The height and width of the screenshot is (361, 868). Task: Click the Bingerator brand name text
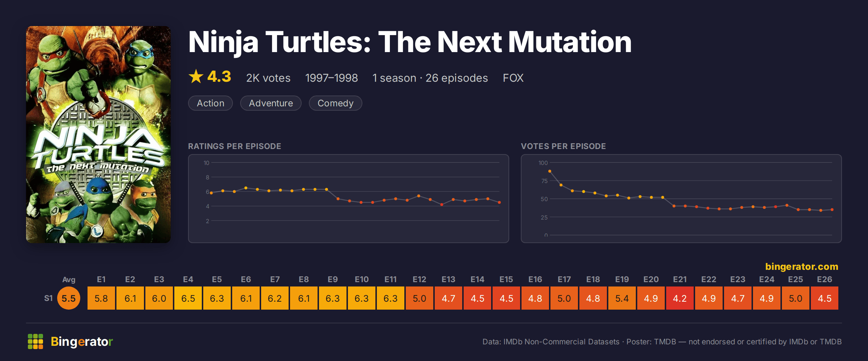[82, 341]
